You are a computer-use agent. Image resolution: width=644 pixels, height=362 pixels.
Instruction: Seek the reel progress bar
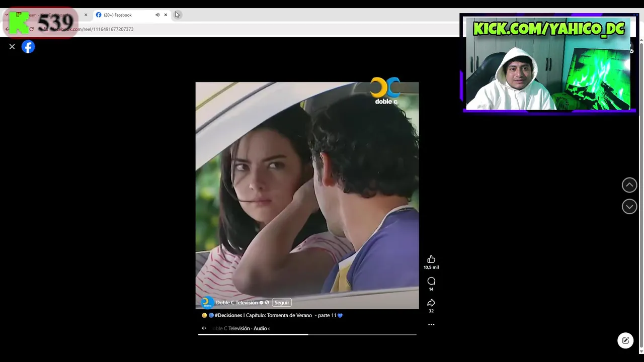(307, 334)
